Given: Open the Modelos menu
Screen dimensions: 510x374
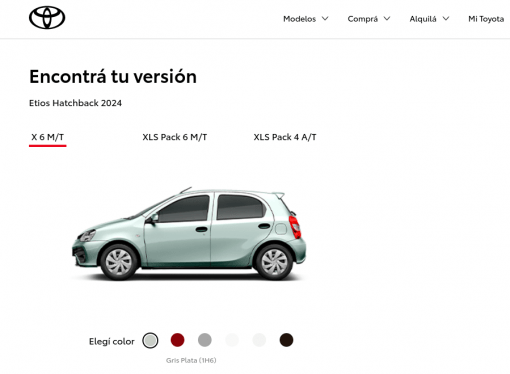Looking at the screenshot, I should [x=299, y=19].
